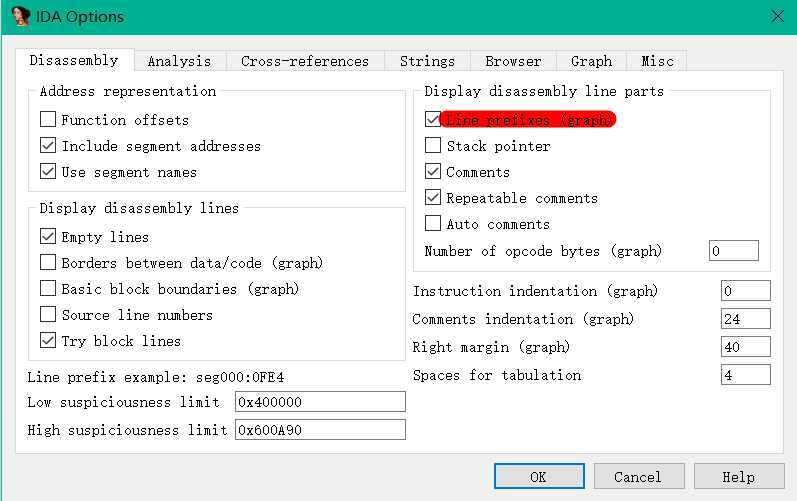Viewport: 797px width, 501px height.
Task: Click Number of opcode bytes field
Action: tap(733, 251)
